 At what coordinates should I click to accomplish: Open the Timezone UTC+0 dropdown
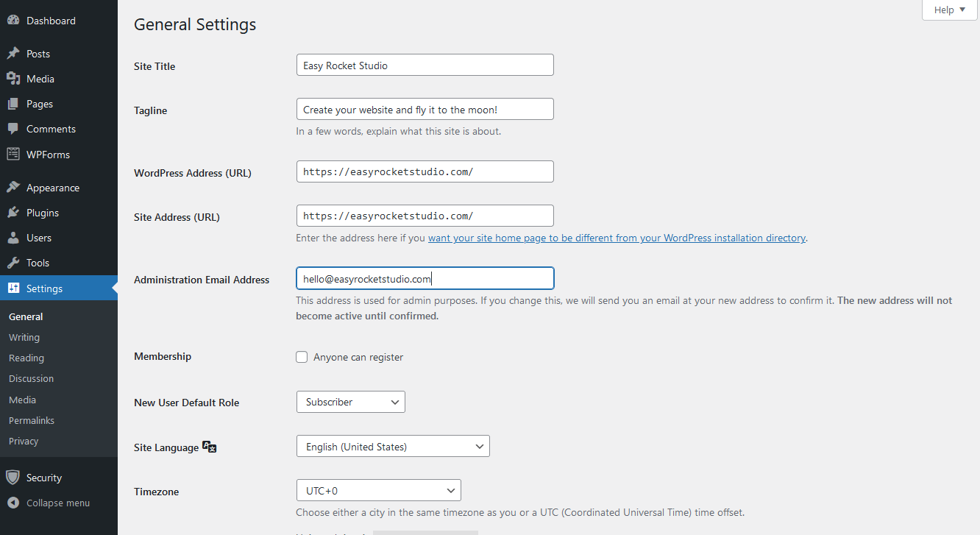pos(378,491)
